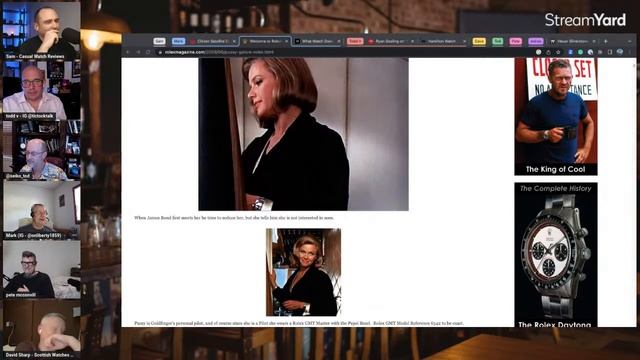Close the Citizen Satellite tab
Viewport: 640px width, 360px height.
[x=234, y=41]
